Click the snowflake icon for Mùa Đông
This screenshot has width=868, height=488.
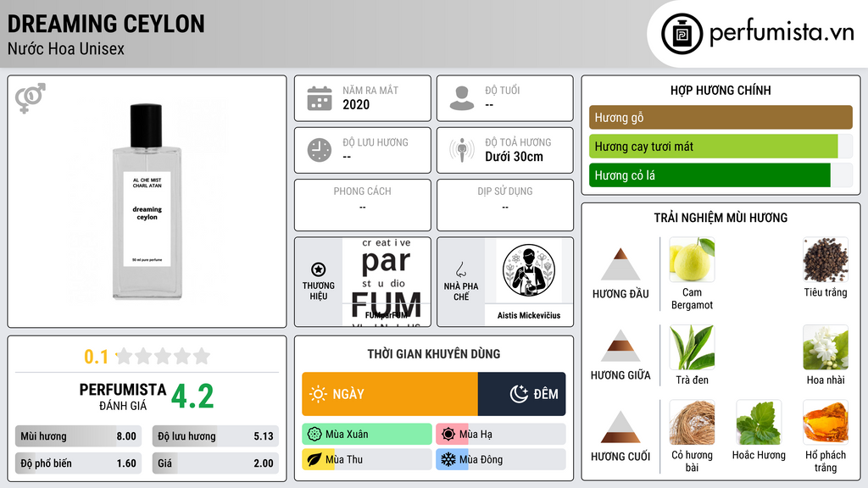point(448,460)
